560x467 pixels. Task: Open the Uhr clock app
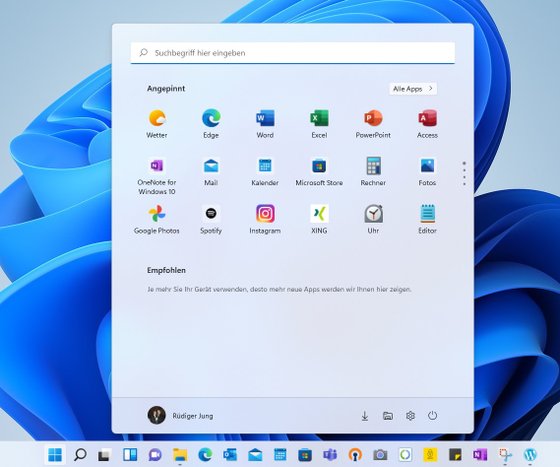click(x=373, y=219)
